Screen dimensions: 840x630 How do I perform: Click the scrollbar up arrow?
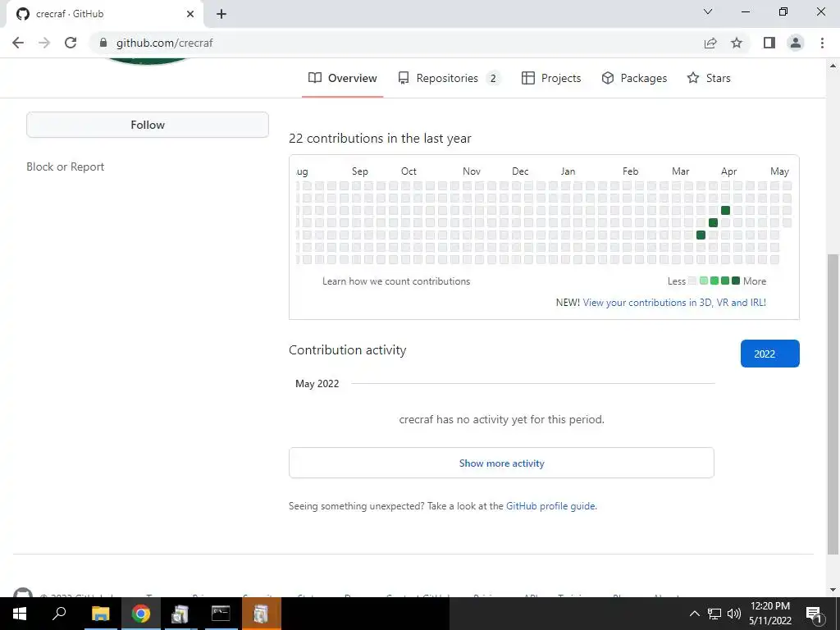(x=833, y=66)
